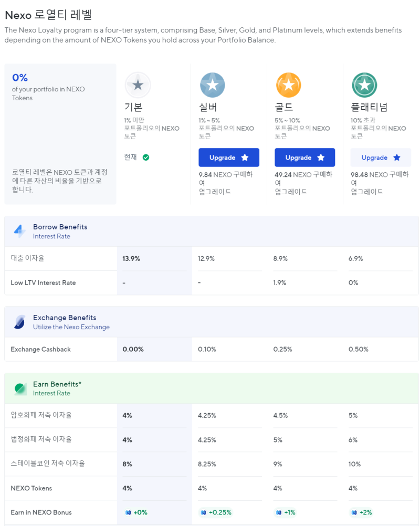Click the light Upgrade button for 플래티넘
The image size is (420, 526).
[x=380, y=157]
